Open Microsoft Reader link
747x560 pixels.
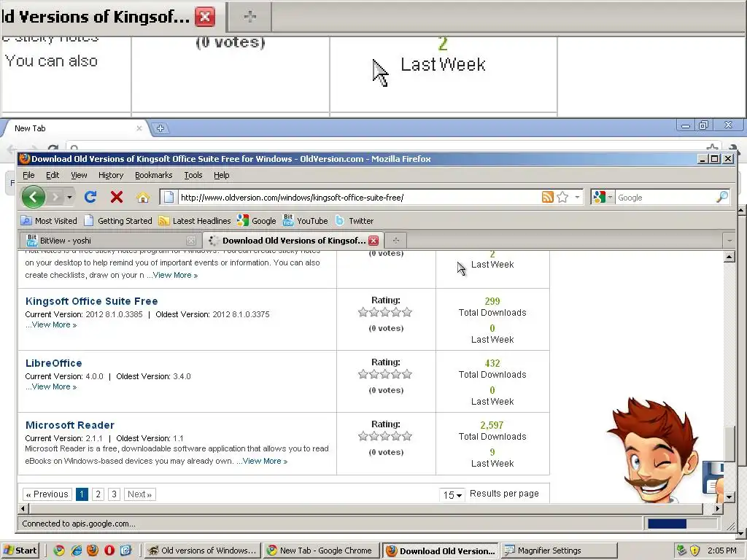(x=69, y=425)
